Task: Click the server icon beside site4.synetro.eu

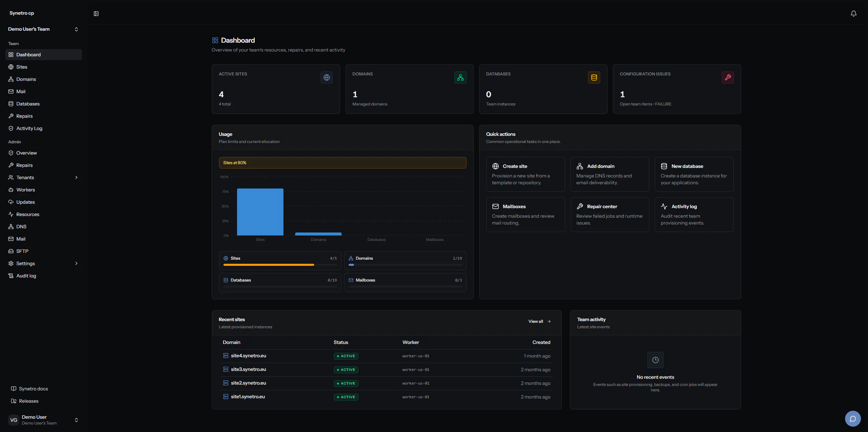Action: [226, 356]
